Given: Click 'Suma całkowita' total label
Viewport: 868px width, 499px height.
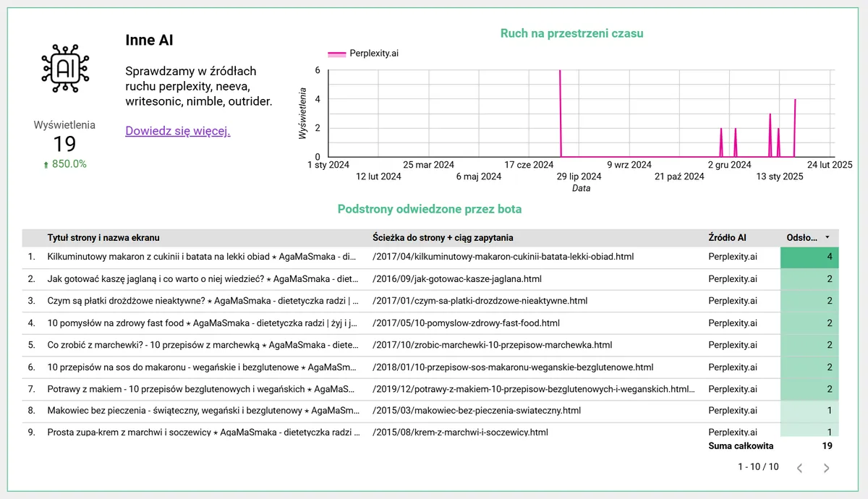Looking at the screenshot, I should click(x=741, y=446).
